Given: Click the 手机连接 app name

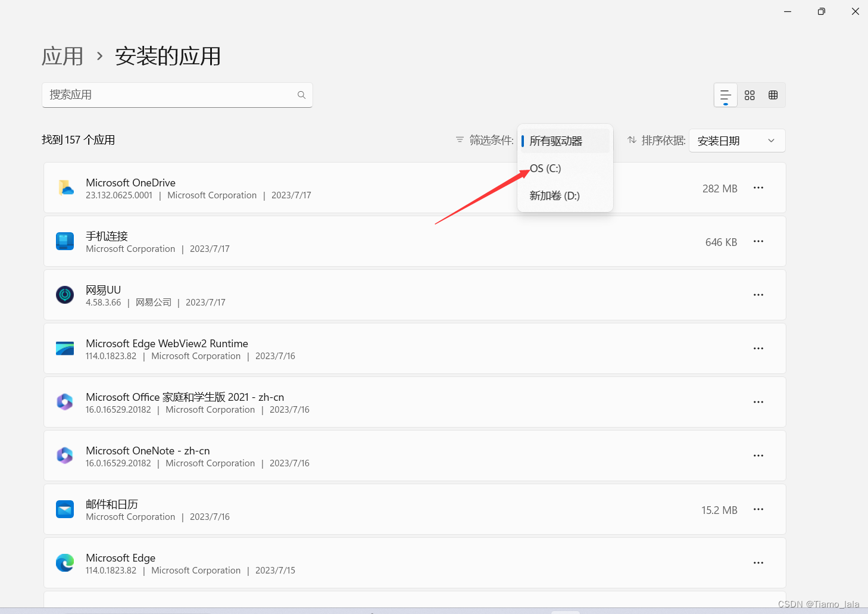Looking at the screenshot, I should 107,236.
